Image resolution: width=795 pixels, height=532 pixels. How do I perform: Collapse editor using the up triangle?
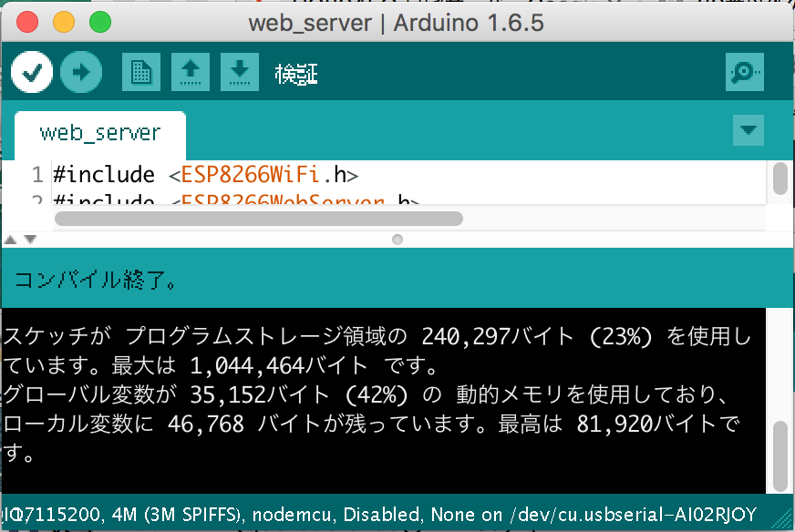pyautogui.click(x=10, y=240)
